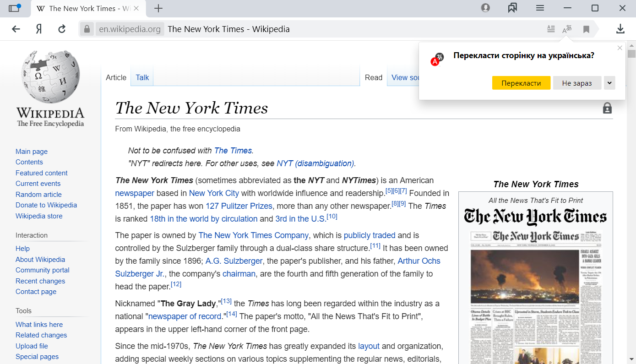
Task: Open the bookmarks manager icon
Action: click(512, 8)
